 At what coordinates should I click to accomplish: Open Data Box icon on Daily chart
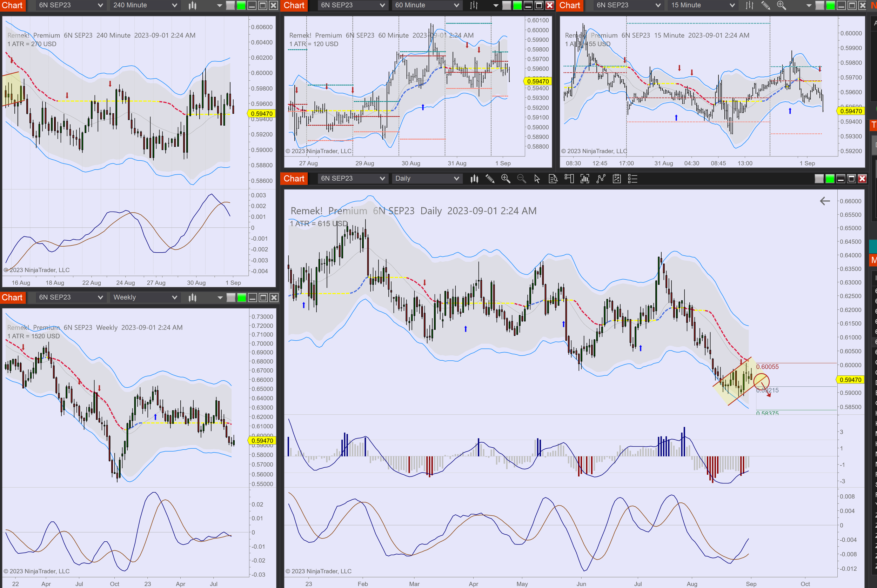pyautogui.click(x=553, y=179)
